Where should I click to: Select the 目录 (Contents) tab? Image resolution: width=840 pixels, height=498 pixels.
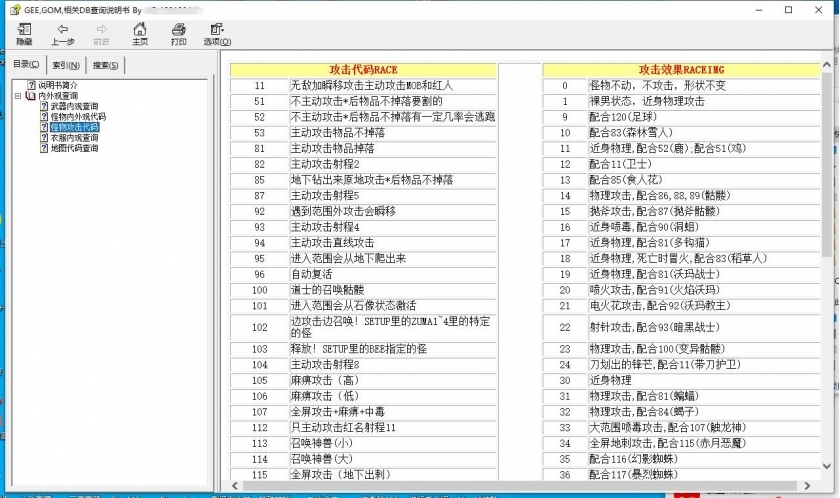(26, 65)
